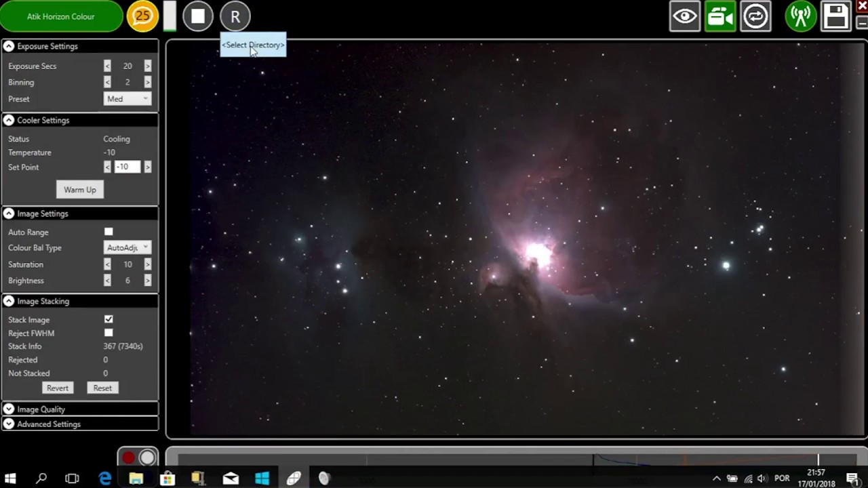Click the round R button
Screen dimensions: 868x488
(235, 16)
